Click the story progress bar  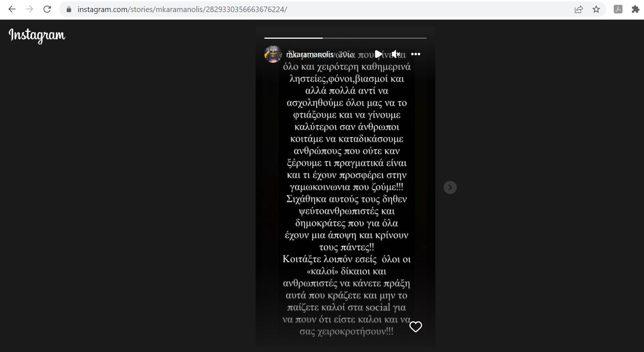[345, 38]
